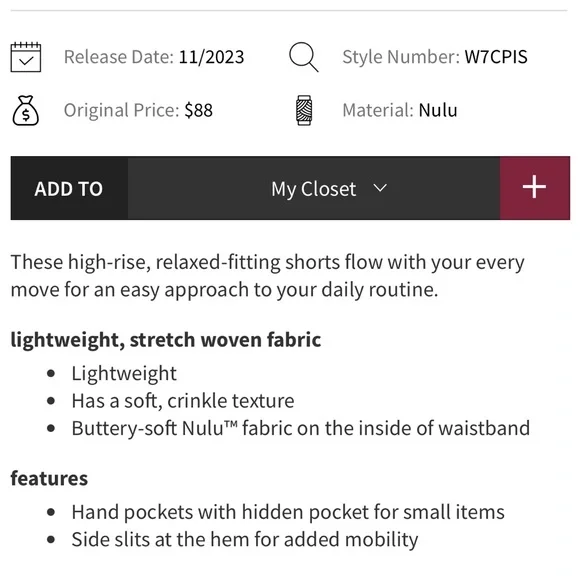Image resolution: width=580 pixels, height=580 pixels.
Task: Click the calendar release date icon
Action: tap(26, 57)
